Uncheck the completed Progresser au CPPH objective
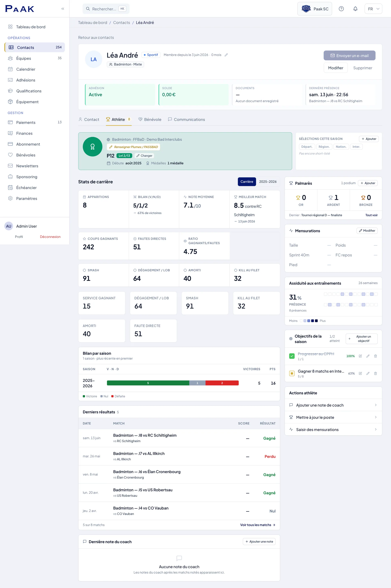Screen dimensions: 391x588 [x=292, y=356]
